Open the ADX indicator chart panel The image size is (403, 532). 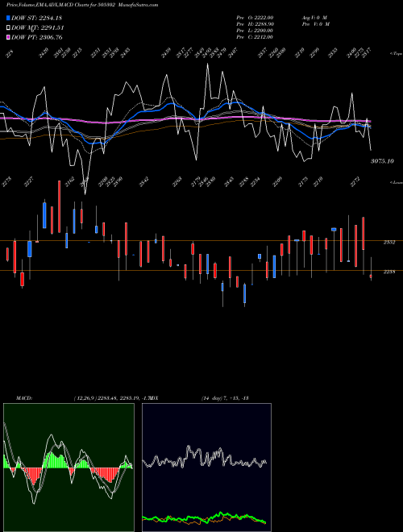pos(207,468)
